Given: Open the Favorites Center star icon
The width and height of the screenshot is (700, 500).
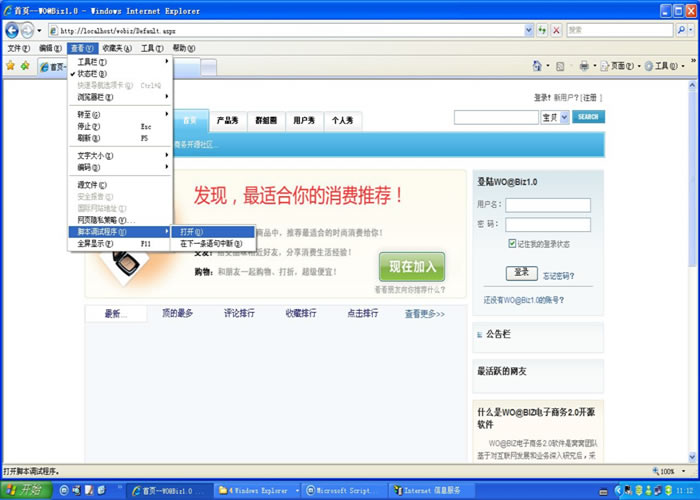Looking at the screenshot, I should (x=11, y=66).
